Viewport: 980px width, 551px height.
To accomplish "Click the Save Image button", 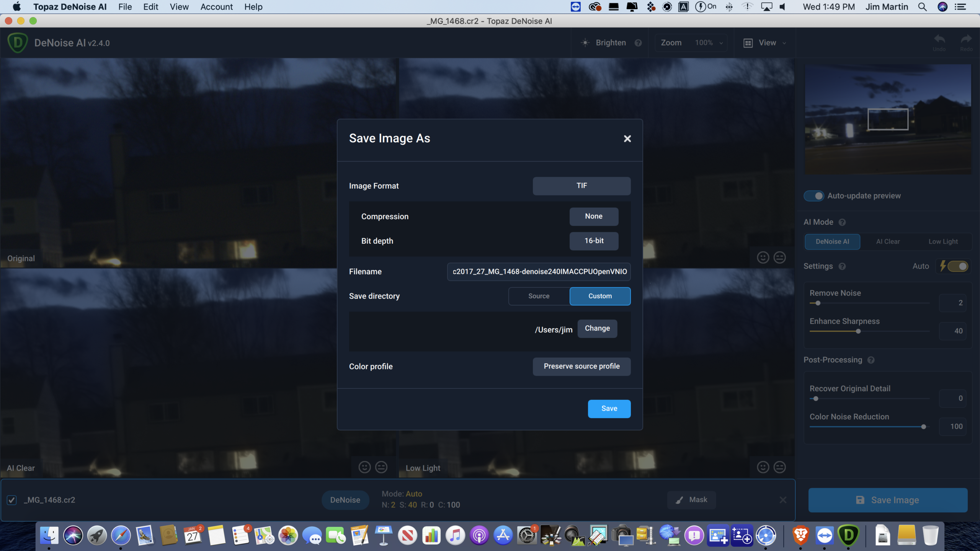I will click(x=888, y=500).
